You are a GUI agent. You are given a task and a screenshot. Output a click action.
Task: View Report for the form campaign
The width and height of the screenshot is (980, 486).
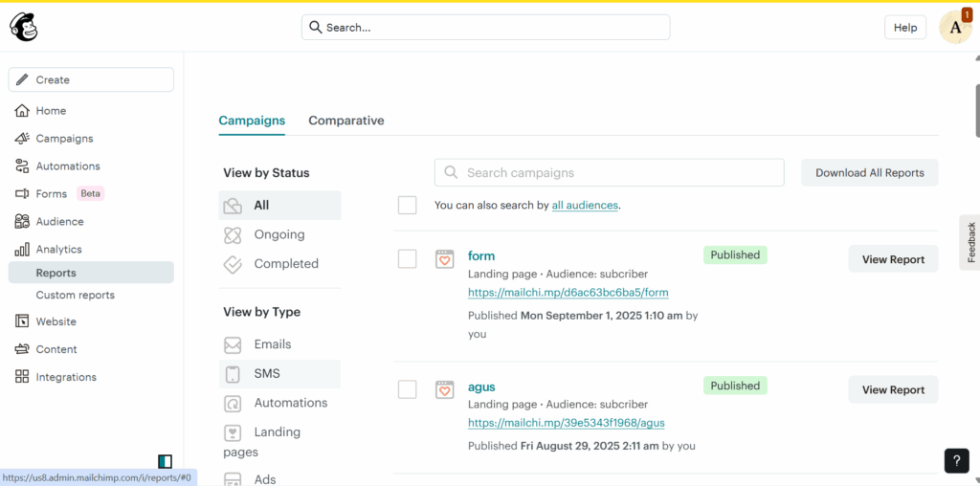(892, 259)
